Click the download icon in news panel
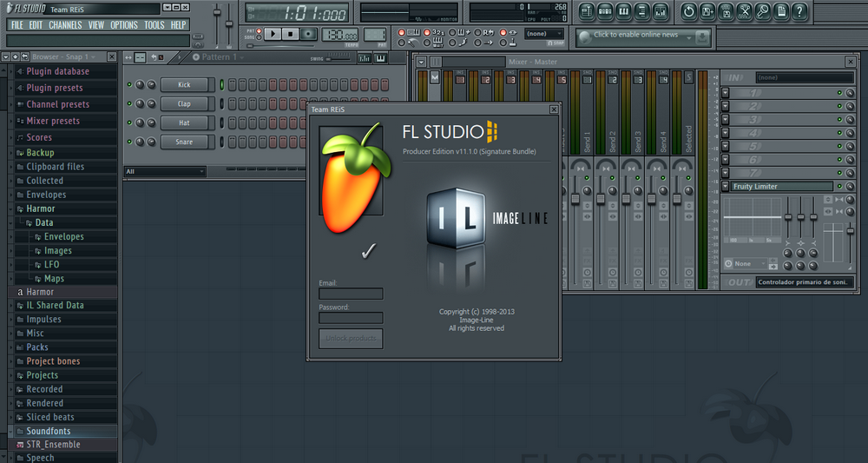Screen dimensions: 868x463 pyautogui.click(x=702, y=37)
